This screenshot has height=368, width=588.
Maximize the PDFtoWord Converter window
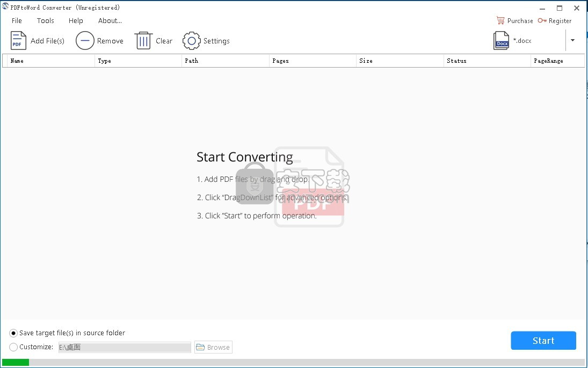(560, 8)
